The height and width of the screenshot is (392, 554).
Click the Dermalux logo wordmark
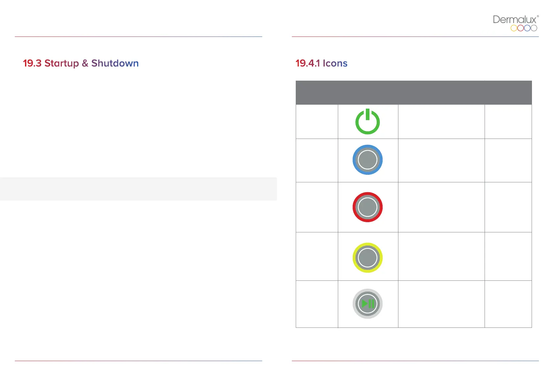(x=515, y=20)
